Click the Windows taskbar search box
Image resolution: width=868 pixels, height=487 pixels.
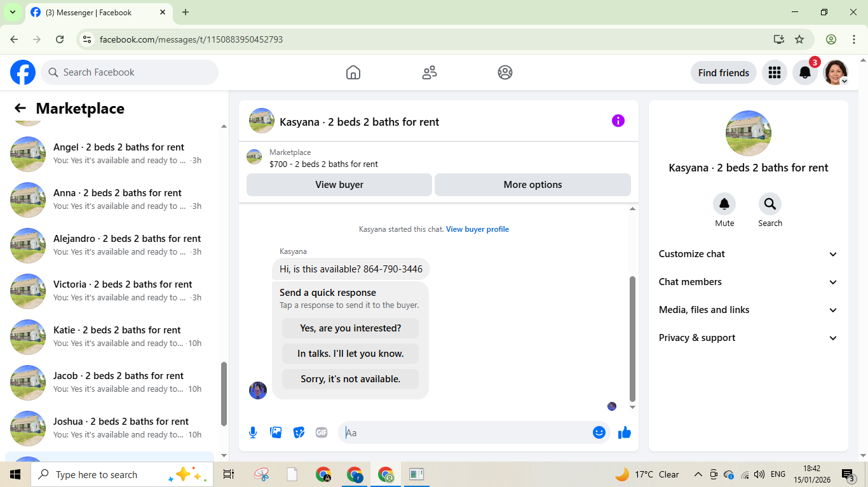coord(121,474)
